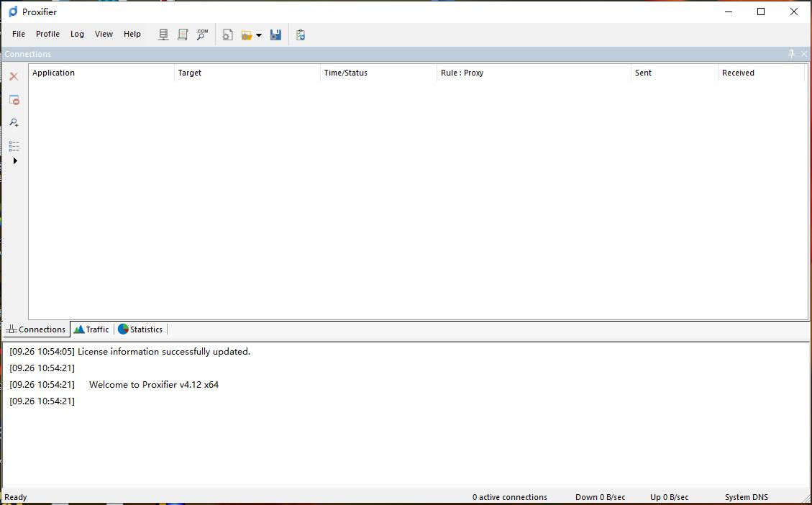Viewport: 812px width, 505px height.
Task: Click 'Up 0 B/sec' status text
Action: [x=669, y=497]
